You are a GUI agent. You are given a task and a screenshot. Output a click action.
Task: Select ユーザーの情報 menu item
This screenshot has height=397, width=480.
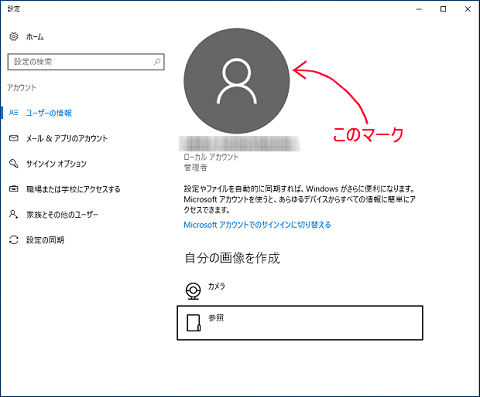[49, 113]
